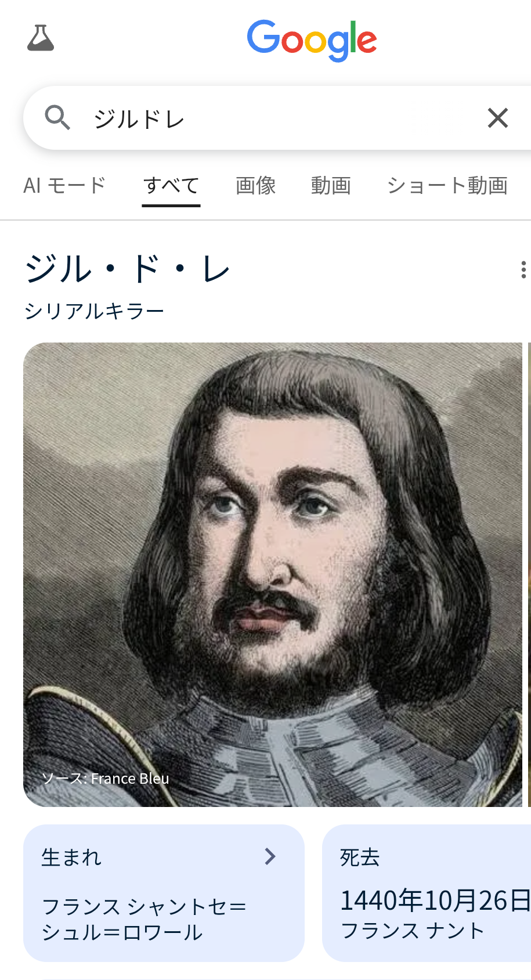Click the magnifying glass search icon
This screenshot has height=980, width=531.
57,118
